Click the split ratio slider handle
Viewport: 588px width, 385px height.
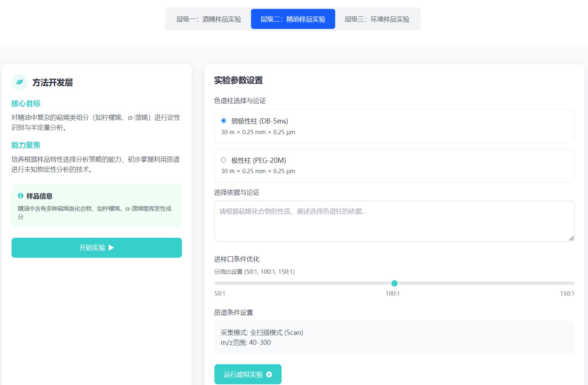click(x=395, y=283)
